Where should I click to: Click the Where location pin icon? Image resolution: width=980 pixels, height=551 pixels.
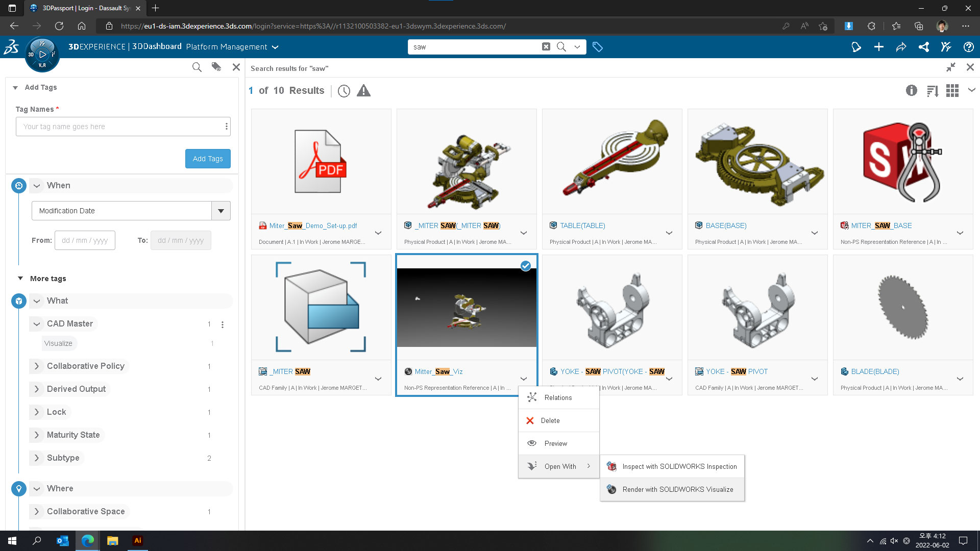(19, 489)
